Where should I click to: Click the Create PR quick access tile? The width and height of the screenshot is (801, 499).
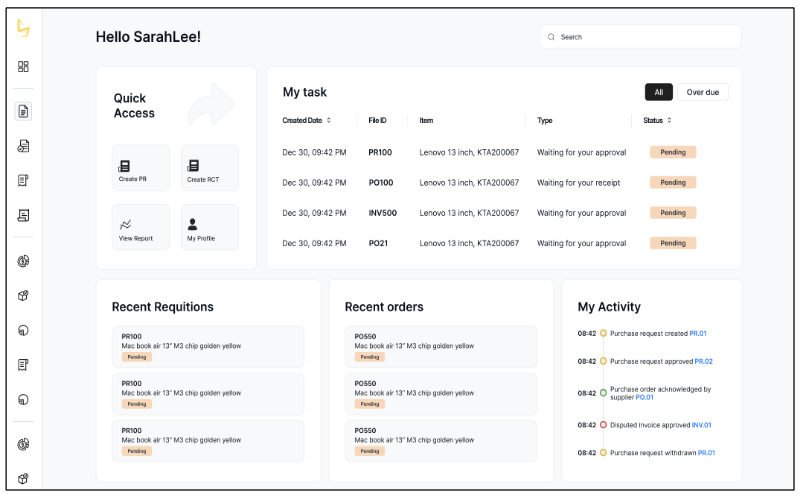click(141, 168)
